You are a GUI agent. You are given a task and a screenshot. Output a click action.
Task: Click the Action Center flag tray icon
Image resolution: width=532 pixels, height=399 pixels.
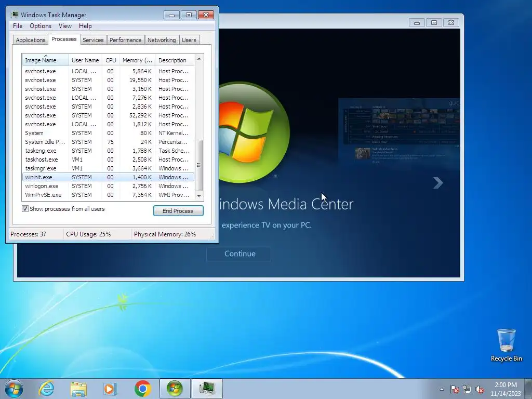454,390
